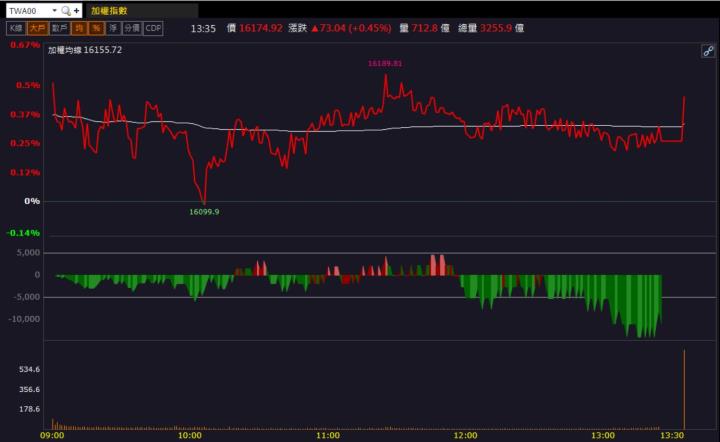Click the 13:30 time axis label
Viewport: 720px width, 442px height.
pos(672,435)
